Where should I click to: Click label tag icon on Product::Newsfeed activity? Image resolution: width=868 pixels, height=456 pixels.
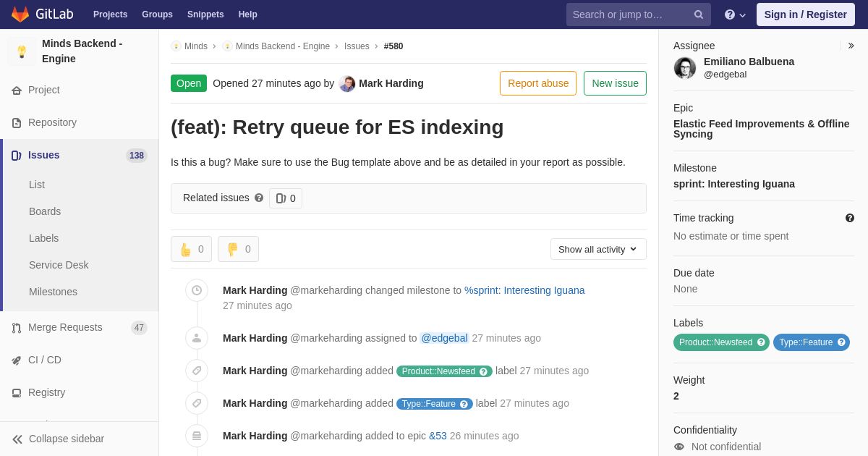197,371
